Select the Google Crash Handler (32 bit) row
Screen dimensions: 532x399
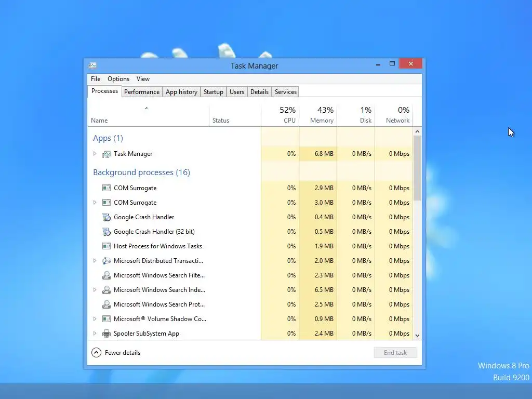pos(250,232)
